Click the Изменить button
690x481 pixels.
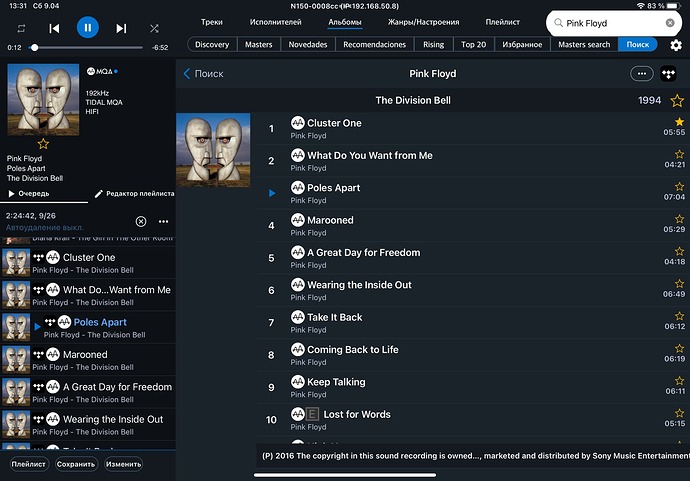124,464
